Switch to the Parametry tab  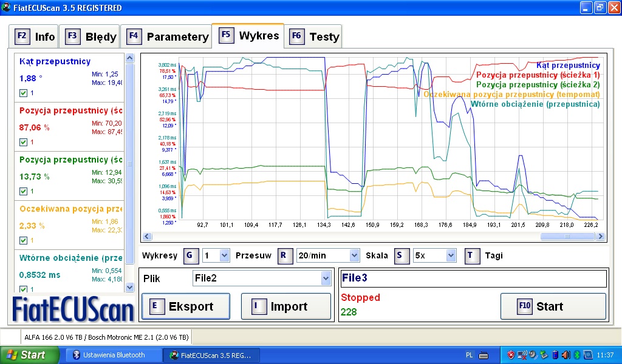[x=167, y=36]
